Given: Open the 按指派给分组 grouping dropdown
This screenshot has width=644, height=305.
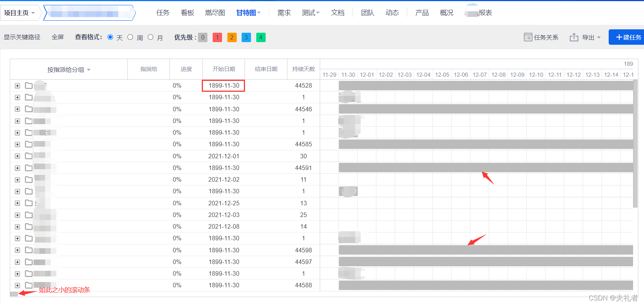Looking at the screenshot, I should [x=69, y=70].
